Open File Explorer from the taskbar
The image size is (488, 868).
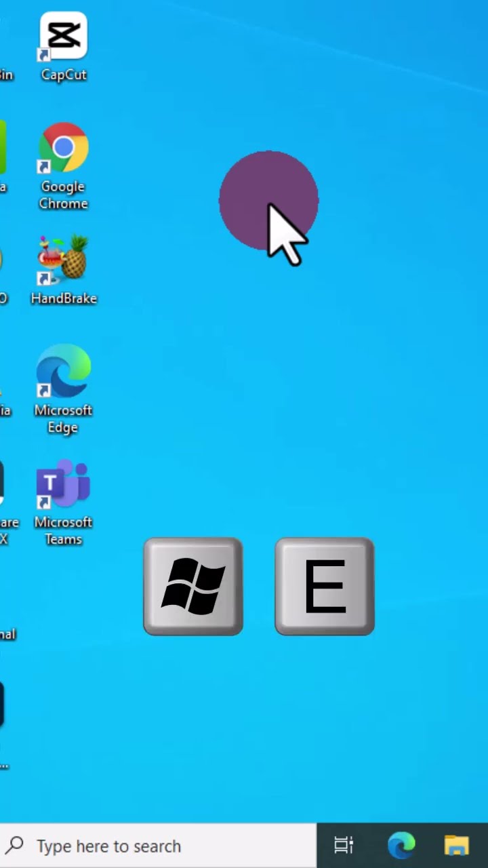pos(457,846)
